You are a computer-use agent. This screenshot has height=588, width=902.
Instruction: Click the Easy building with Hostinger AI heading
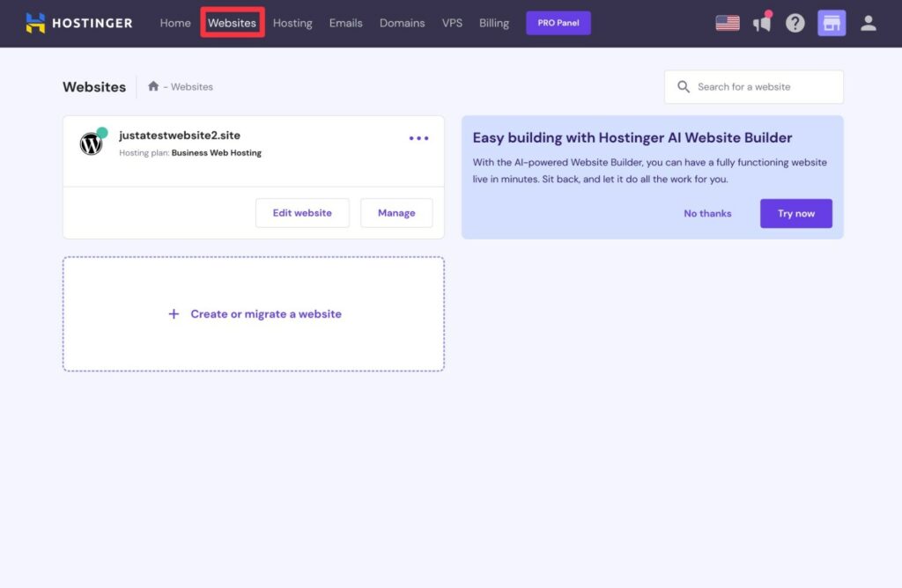coord(632,137)
